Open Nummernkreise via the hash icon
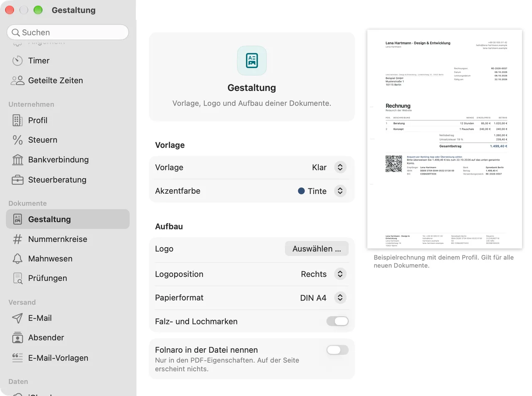532x396 pixels. pyautogui.click(x=17, y=239)
